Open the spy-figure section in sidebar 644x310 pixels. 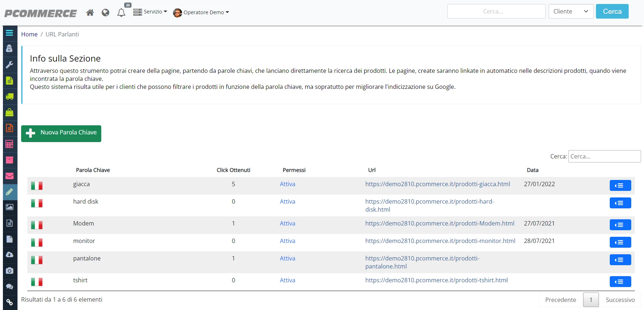[x=9, y=48]
